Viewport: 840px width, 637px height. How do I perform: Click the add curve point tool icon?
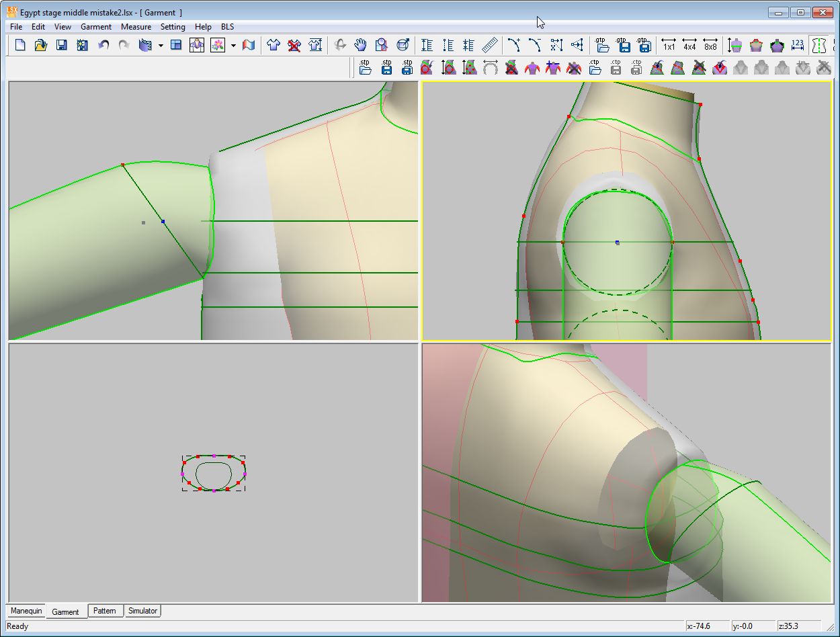coord(514,45)
